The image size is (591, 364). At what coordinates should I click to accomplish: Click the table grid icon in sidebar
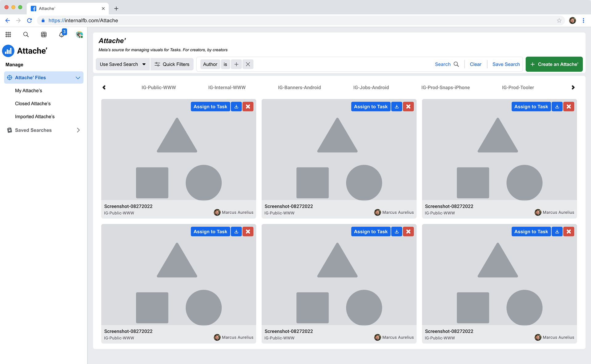pyautogui.click(x=44, y=34)
